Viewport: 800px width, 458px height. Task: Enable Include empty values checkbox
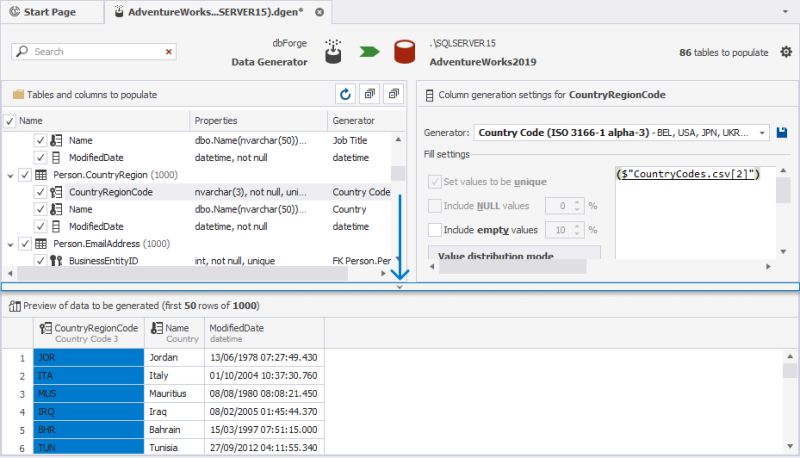click(x=435, y=230)
